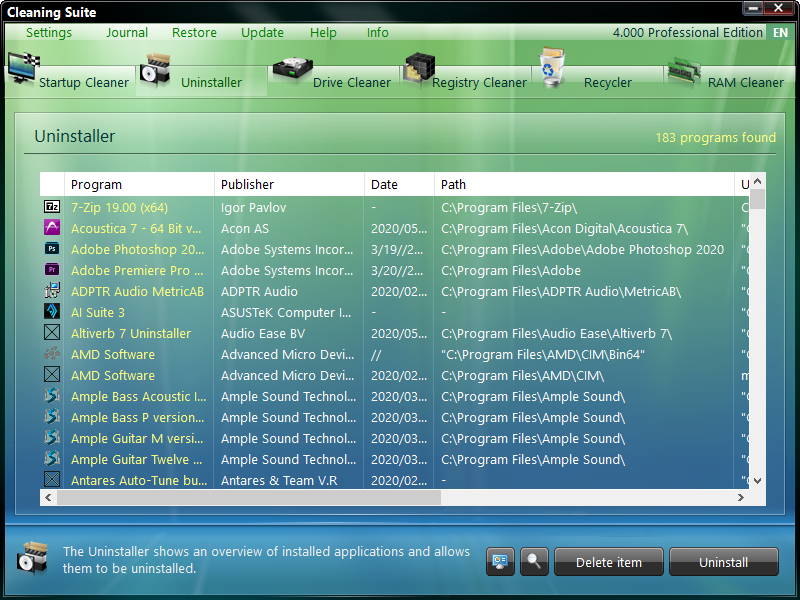The width and height of the screenshot is (800, 600).
Task: Click vertical scrollbar up arrow
Action: tap(757, 181)
